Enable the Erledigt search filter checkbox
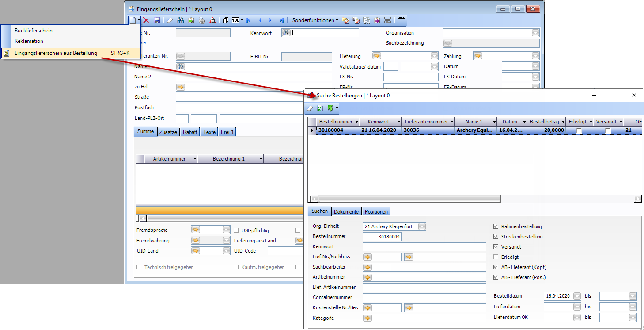This screenshot has height=330, width=644. pos(496,257)
